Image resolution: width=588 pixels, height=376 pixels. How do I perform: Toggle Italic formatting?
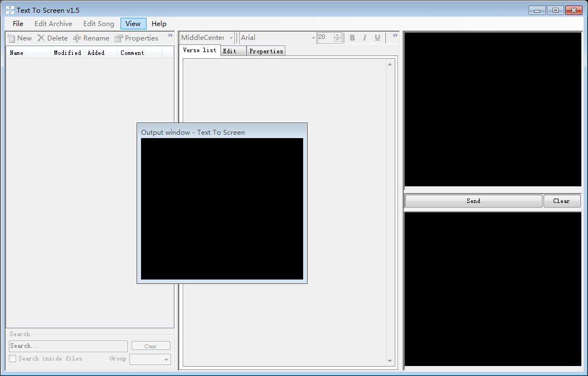click(364, 38)
